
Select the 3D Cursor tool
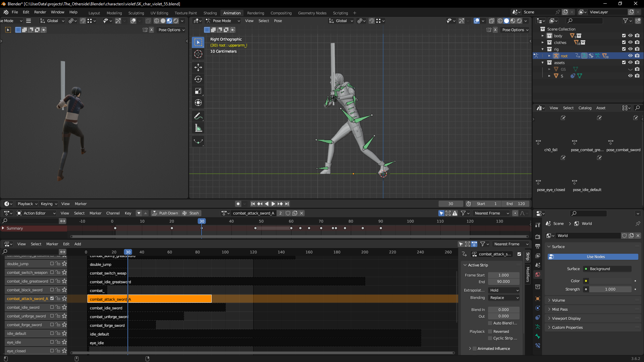click(x=198, y=54)
